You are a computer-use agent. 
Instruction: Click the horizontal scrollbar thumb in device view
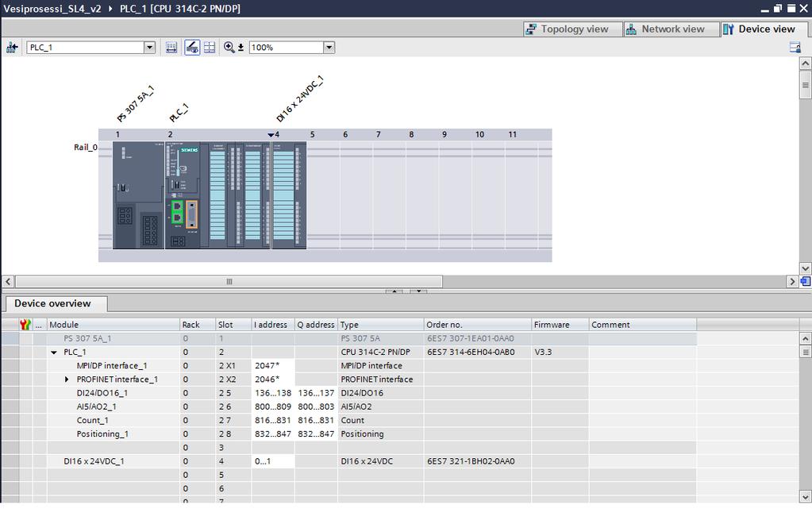tap(229, 282)
